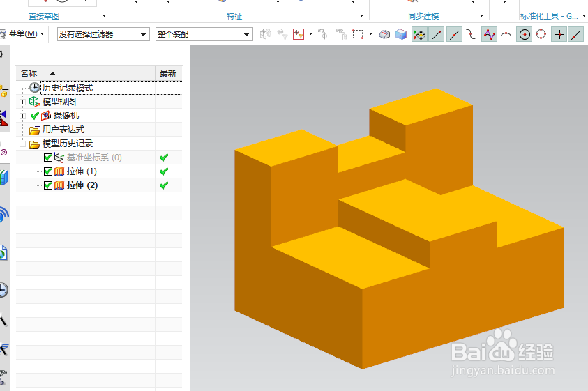Toggle Arc Center snap option

(525, 34)
